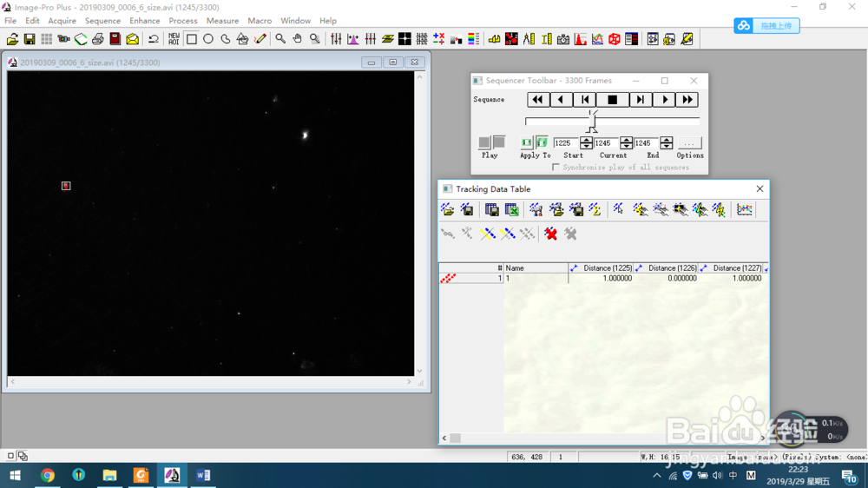Jump to first frame of sequence

pyautogui.click(x=537, y=100)
